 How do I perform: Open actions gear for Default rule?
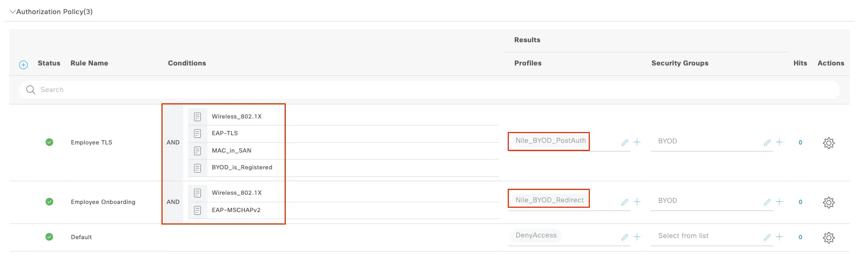point(829,238)
